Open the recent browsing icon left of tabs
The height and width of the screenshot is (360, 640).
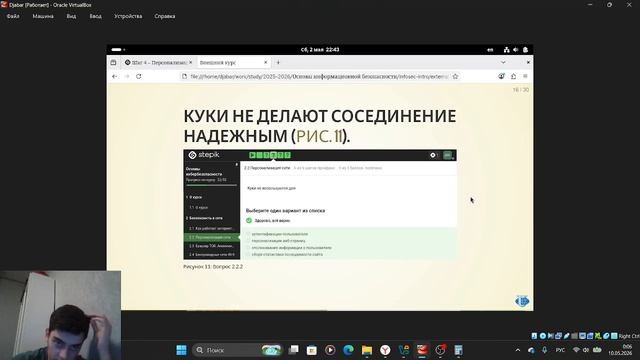[x=113, y=62]
